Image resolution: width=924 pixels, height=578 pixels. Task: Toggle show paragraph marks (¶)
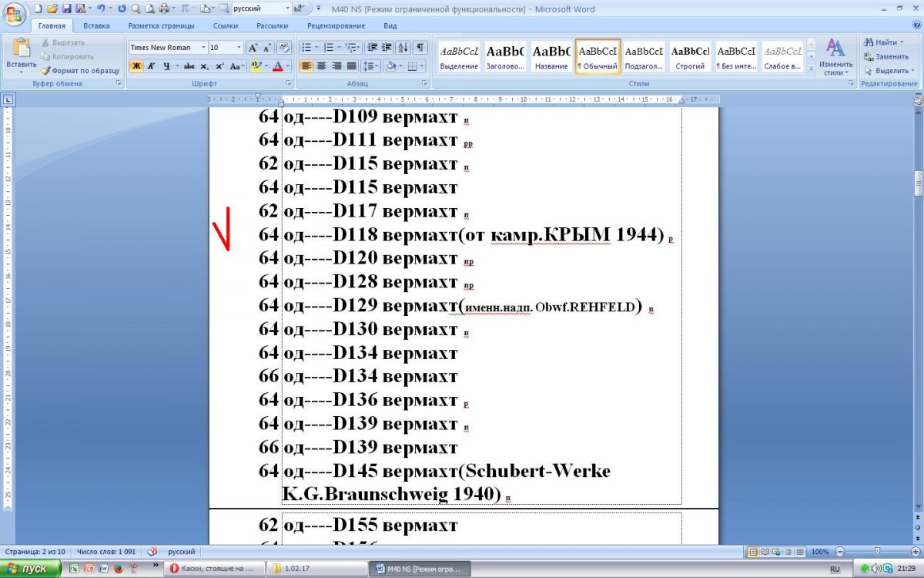pyautogui.click(x=420, y=47)
